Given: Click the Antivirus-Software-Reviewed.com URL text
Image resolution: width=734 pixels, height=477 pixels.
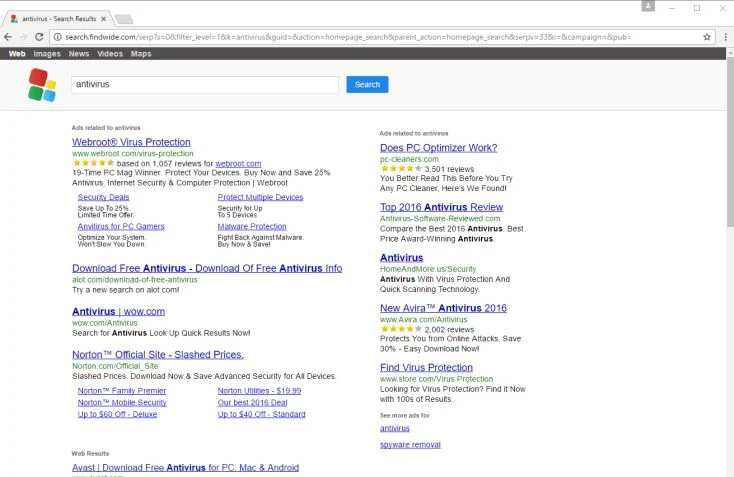Looking at the screenshot, I should pos(440,219).
